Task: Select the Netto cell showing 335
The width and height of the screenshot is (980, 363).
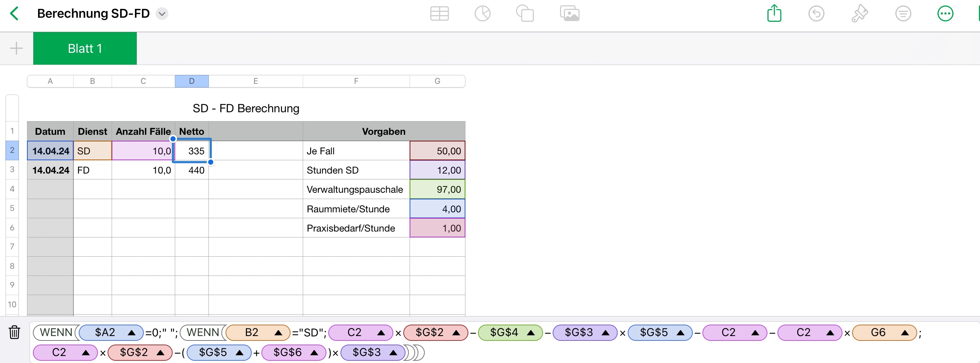Action: 192,151
